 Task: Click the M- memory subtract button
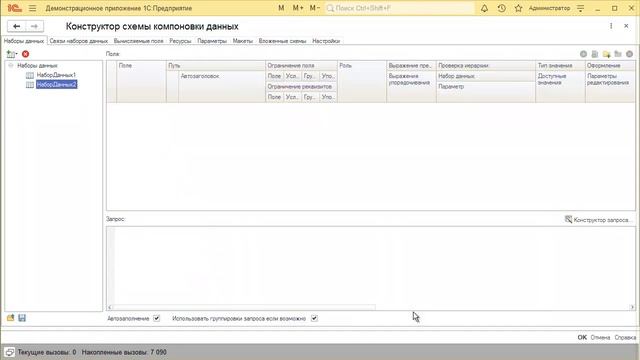(x=315, y=8)
